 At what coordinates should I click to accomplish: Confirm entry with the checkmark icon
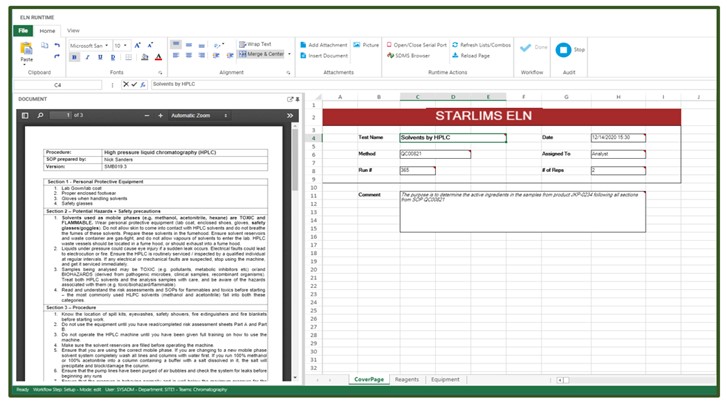tap(134, 84)
